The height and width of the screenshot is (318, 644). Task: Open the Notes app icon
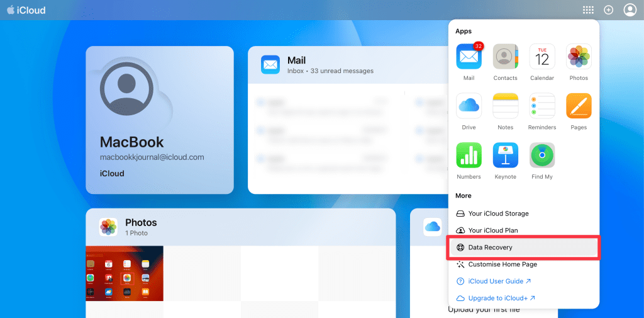(505, 106)
